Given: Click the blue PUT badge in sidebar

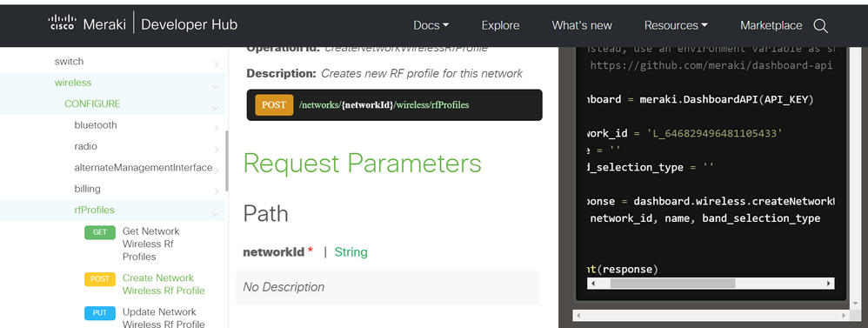Looking at the screenshot, I should click(100, 313).
